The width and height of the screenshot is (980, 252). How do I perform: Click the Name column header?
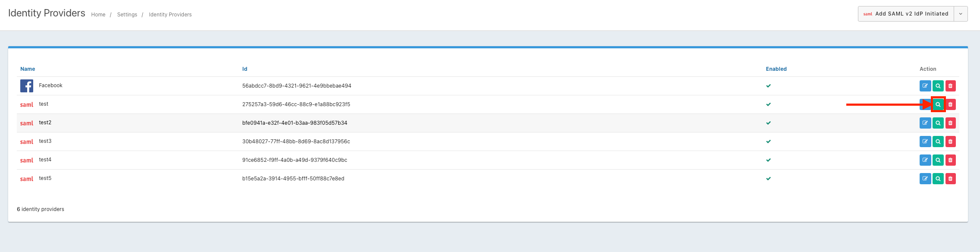coord(27,69)
